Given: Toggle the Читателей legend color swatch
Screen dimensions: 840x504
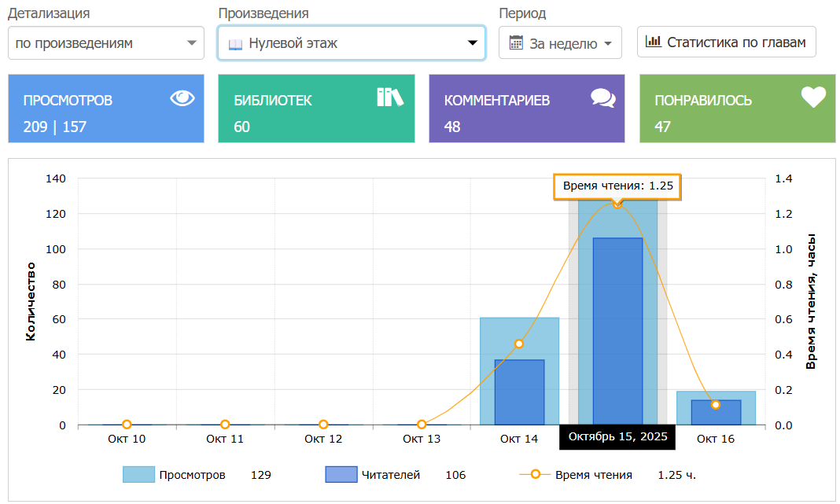Looking at the screenshot, I should coord(341,475).
